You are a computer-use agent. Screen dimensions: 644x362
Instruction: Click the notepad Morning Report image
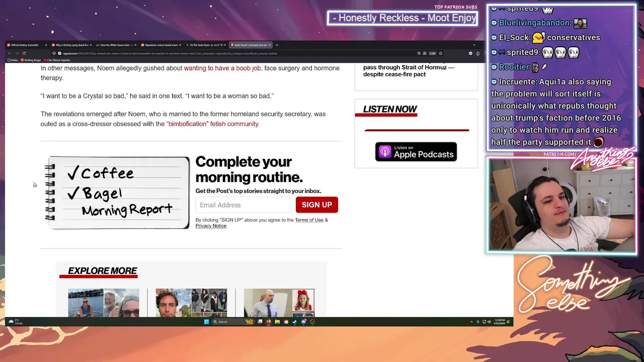pyautogui.click(x=117, y=193)
